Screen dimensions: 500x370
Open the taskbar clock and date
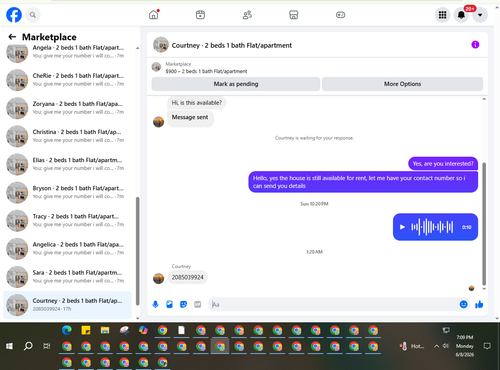(x=465, y=346)
